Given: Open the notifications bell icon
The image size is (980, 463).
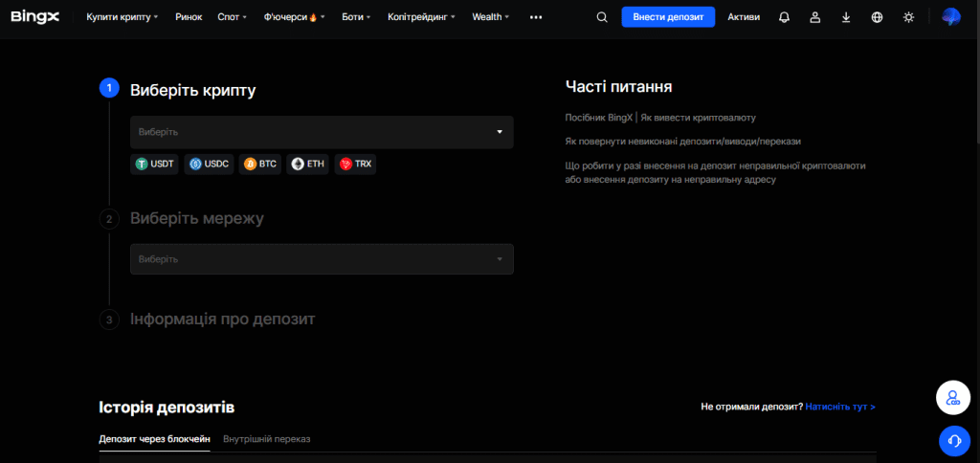Looking at the screenshot, I should [784, 17].
